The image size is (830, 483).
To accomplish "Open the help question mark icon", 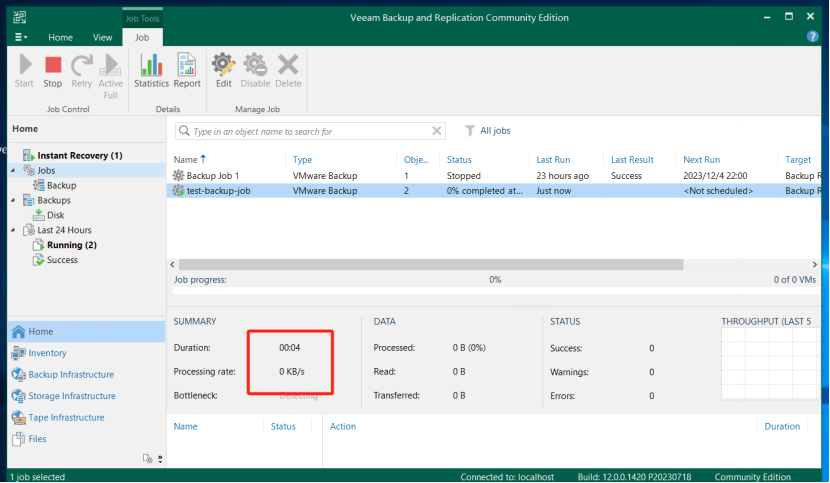I will [x=812, y=37].
